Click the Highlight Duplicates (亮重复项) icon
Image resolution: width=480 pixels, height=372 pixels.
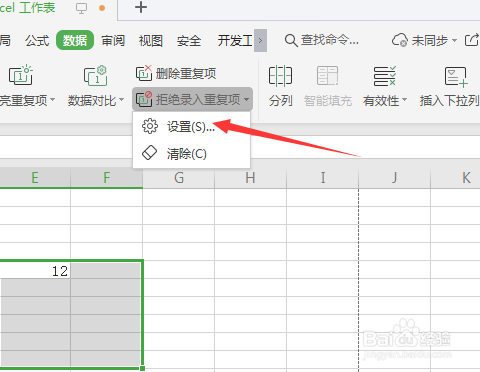click(21, 75)
